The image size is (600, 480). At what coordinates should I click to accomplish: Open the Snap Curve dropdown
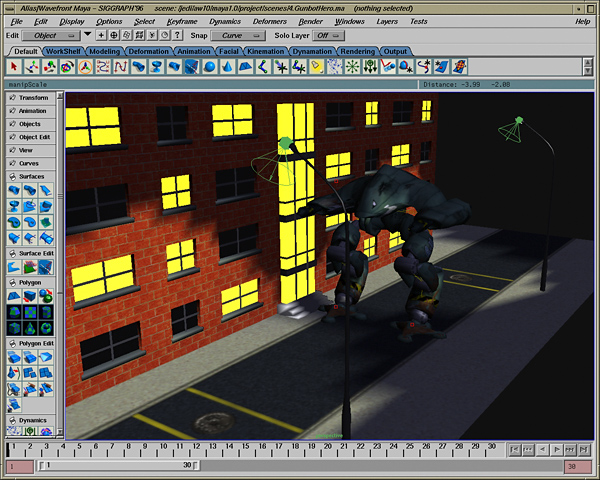238,36
